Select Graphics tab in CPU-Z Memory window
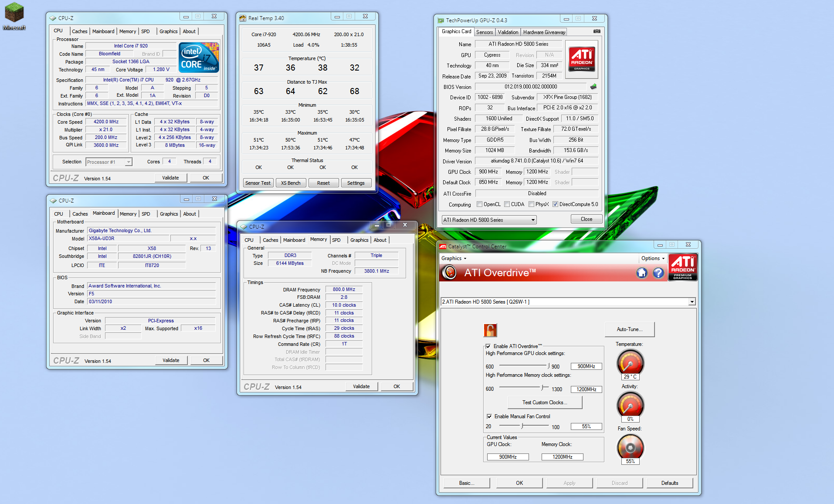Viewport: 834px width, 504px height. pyautogui.click(x=359, y=240)
